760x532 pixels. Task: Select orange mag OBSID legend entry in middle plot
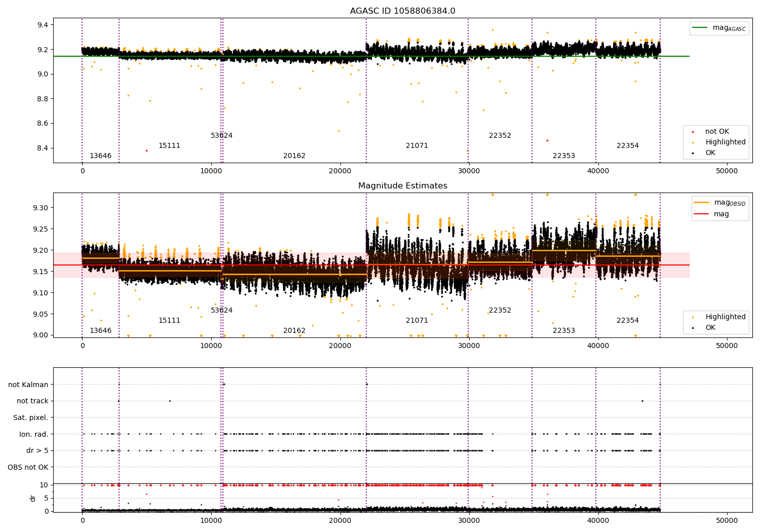tap(720, 203)
